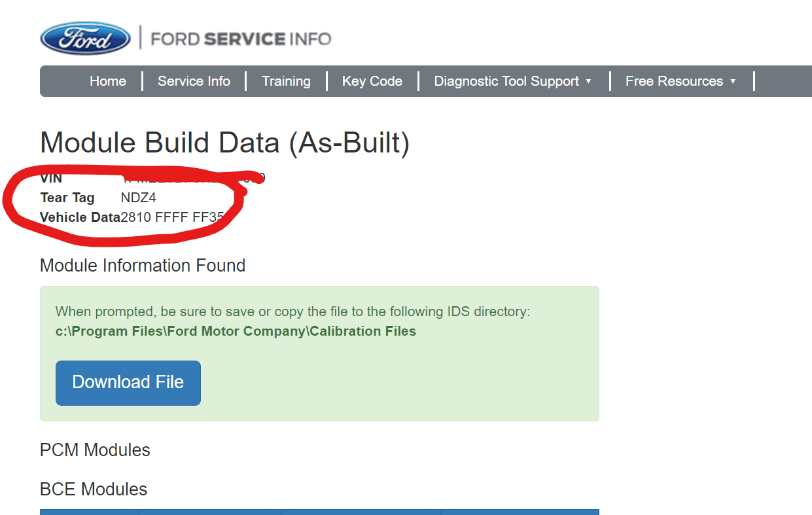Image resolution: width=812 pixels, height=515 pixels.
Task: Click the BCE Modules heading
Action: pyautogui.click(x=94, y=489)
